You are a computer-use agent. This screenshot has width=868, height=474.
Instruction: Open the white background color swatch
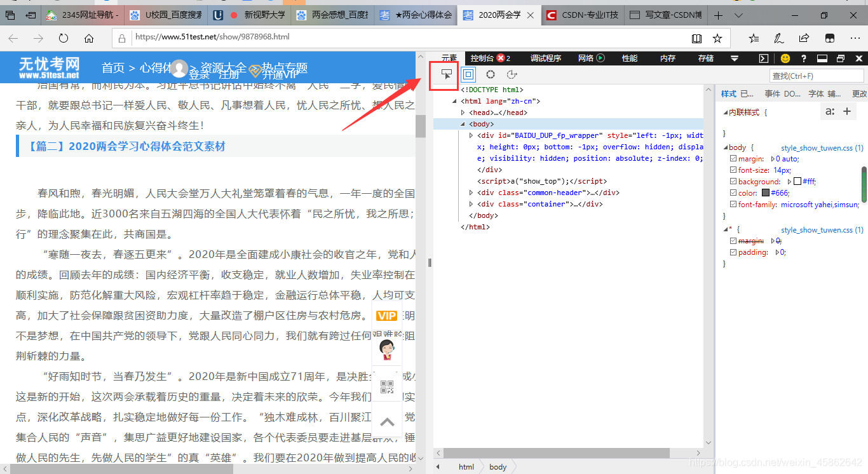[x=797, y=182]
